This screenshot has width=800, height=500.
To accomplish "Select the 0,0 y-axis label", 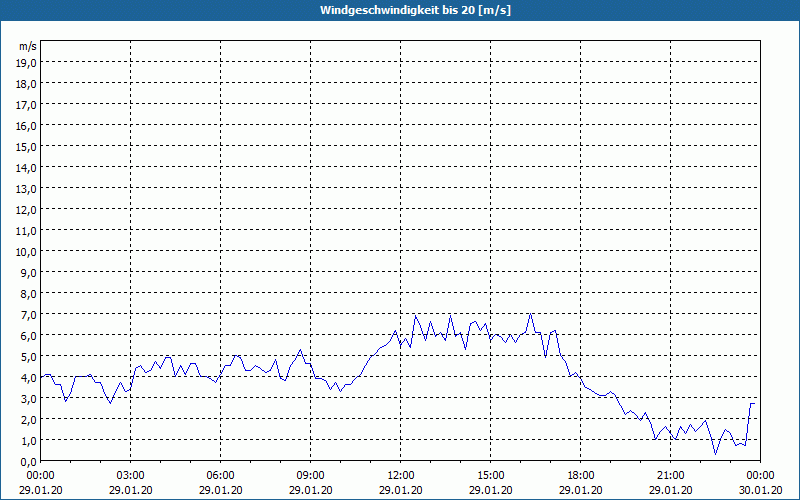I will (x=30, y=462).
